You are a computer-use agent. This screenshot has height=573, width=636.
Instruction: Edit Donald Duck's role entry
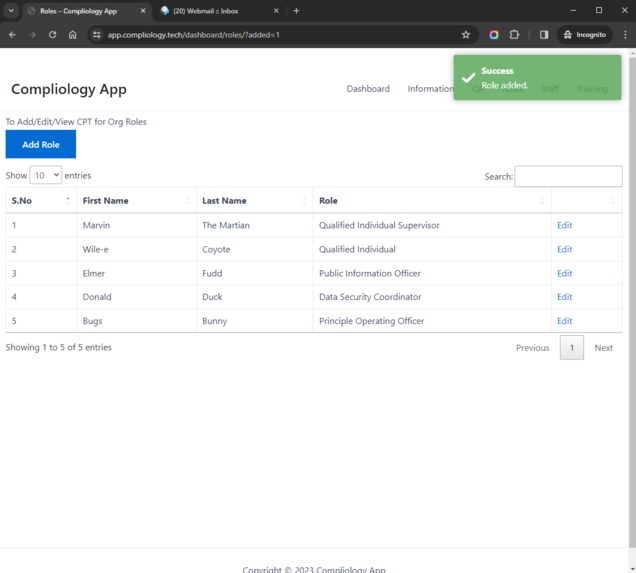click(564, 297)
